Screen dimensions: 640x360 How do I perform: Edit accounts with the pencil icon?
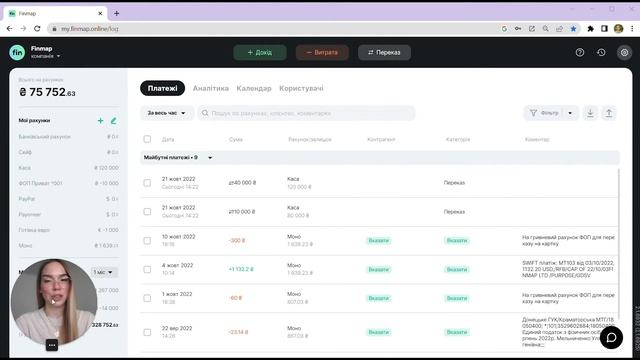(113, 120)
